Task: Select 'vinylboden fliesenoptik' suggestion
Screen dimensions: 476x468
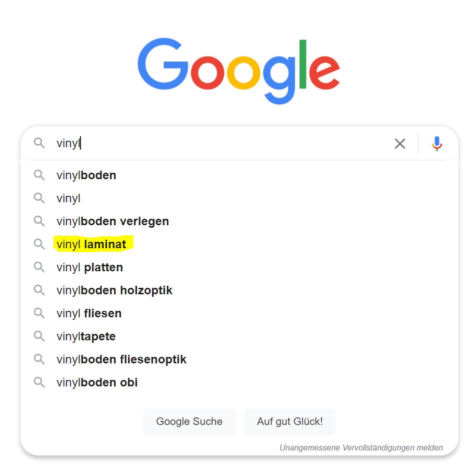Action: coord(239,359)
